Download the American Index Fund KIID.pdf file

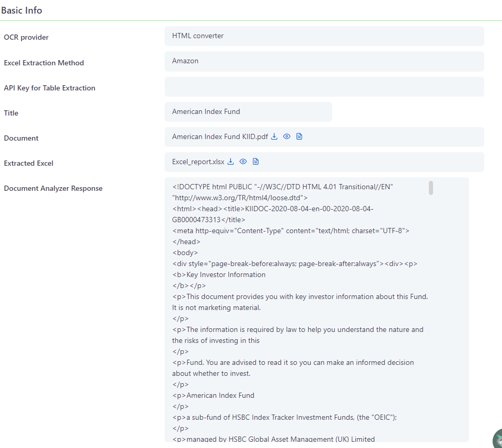point(274,136)
